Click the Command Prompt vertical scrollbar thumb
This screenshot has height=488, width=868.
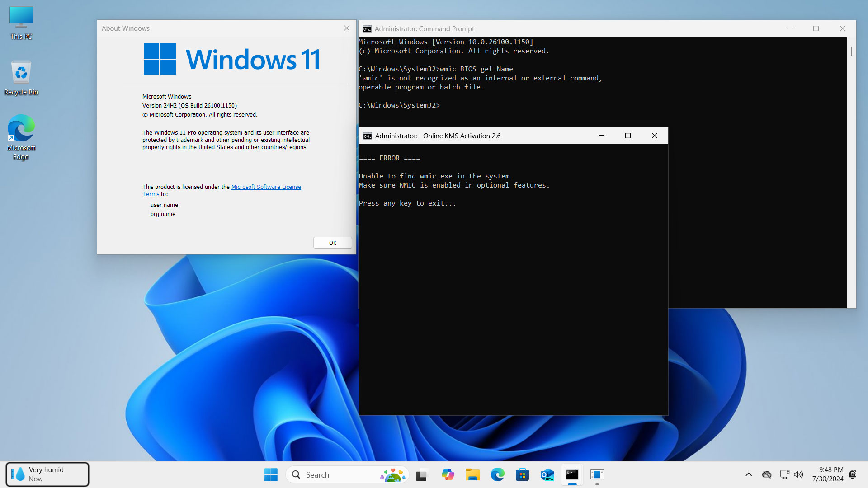[x=851, y=51]
